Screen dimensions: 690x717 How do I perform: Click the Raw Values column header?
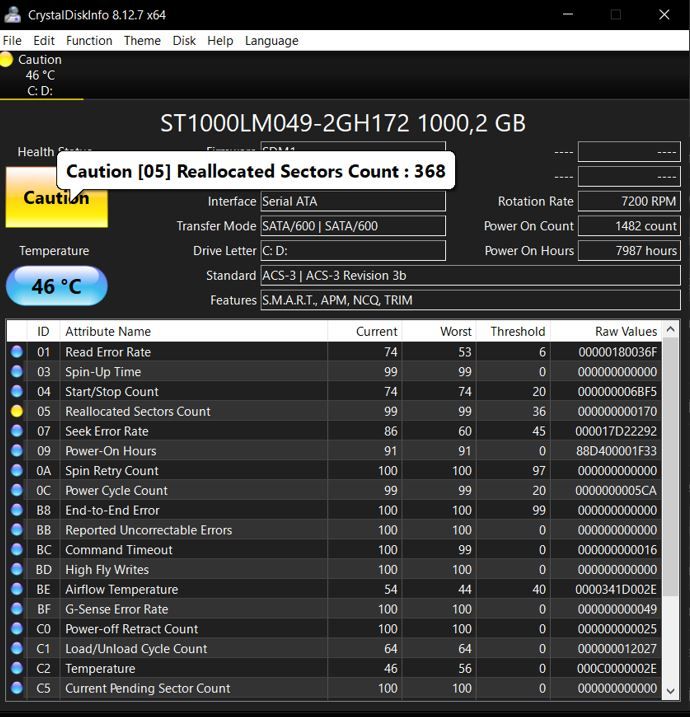coord(606,331)
